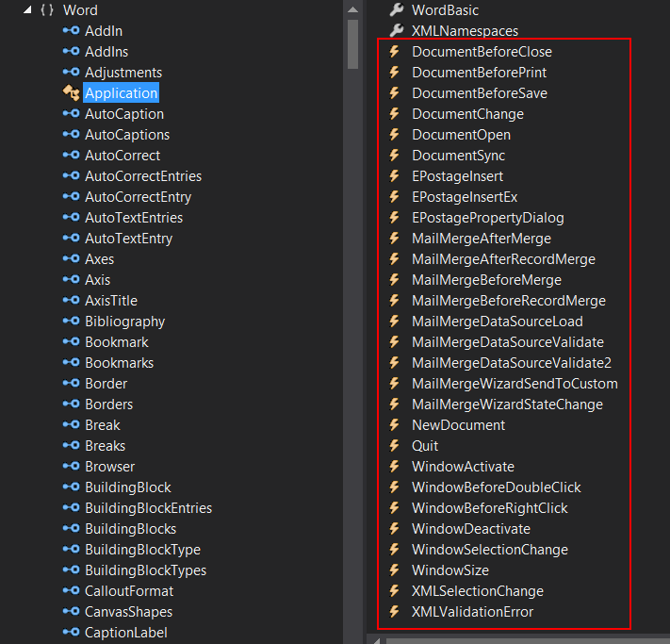Select AutoTextEntry in the tree
Image resolution: width=670 pixels, height=644 pixels.
point(128,239)
